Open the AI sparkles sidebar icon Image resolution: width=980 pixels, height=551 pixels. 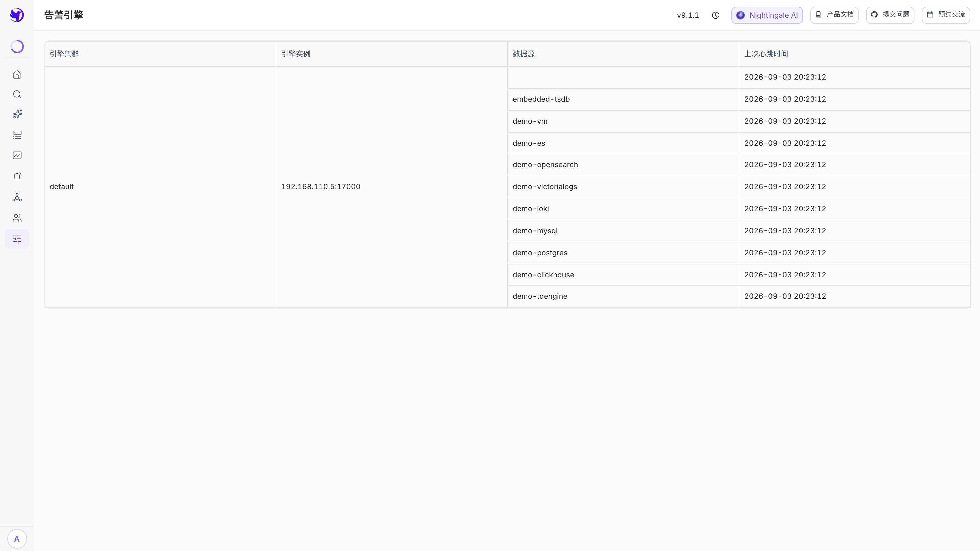tap(17, 114)
